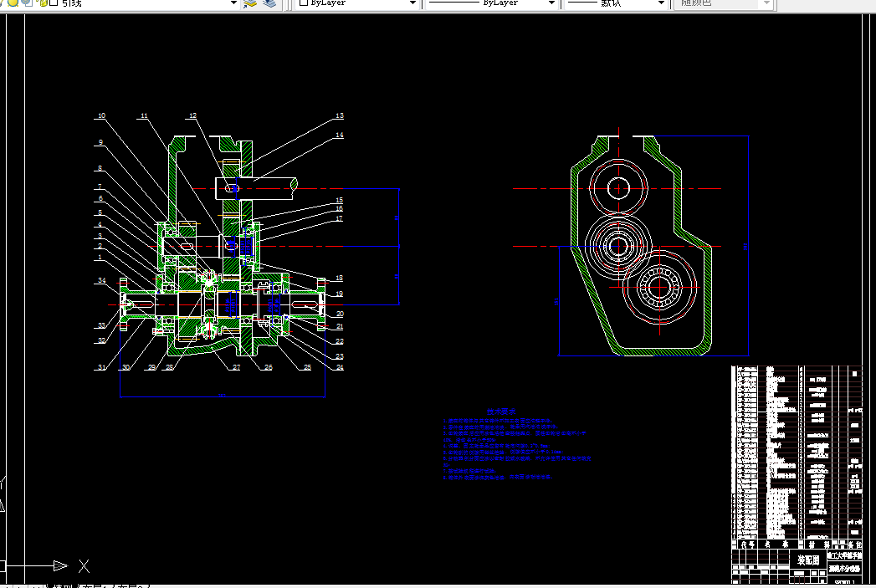
Task: Open the ByLayer color control dropdown
Action: click(412, 3)
